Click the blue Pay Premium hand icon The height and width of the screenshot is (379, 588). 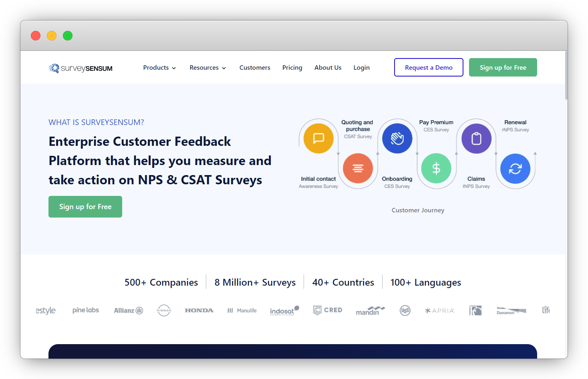397,138
